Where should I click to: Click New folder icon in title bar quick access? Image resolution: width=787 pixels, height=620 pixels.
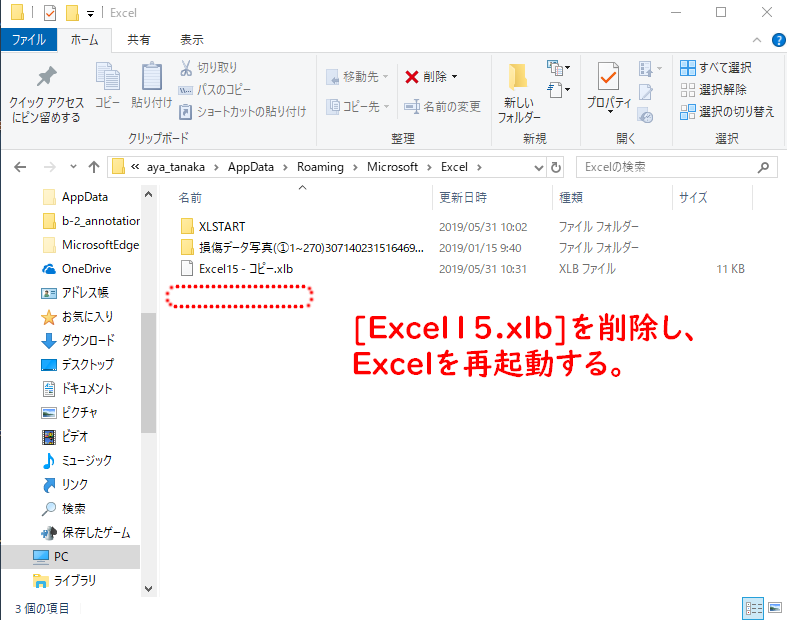coord(72,13)
